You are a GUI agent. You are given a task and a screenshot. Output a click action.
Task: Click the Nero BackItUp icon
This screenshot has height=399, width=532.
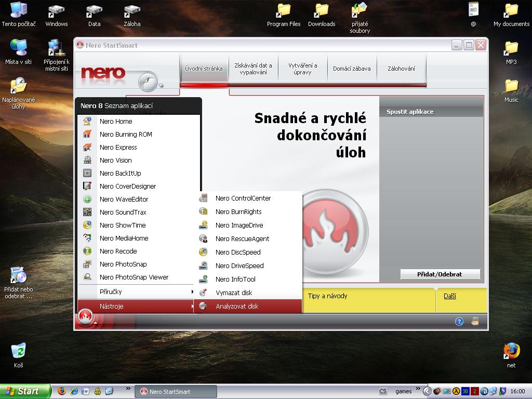click(x=87, y=173)
